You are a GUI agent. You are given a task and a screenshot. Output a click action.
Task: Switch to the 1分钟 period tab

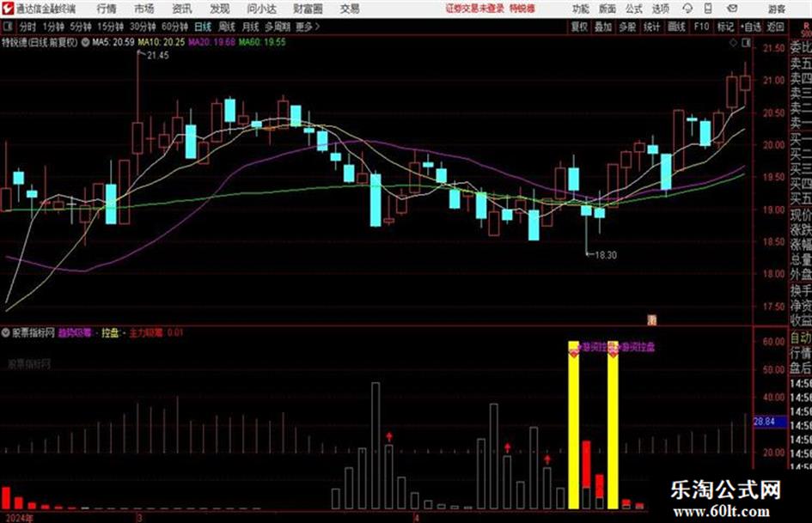pos(52,27)
